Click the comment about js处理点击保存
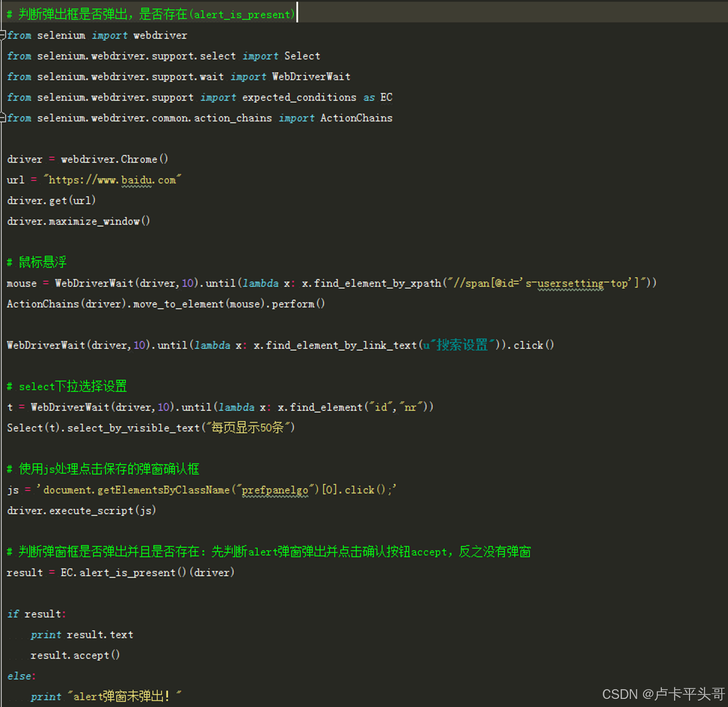This screenshot has height=707, width=728. click(103, 469)
